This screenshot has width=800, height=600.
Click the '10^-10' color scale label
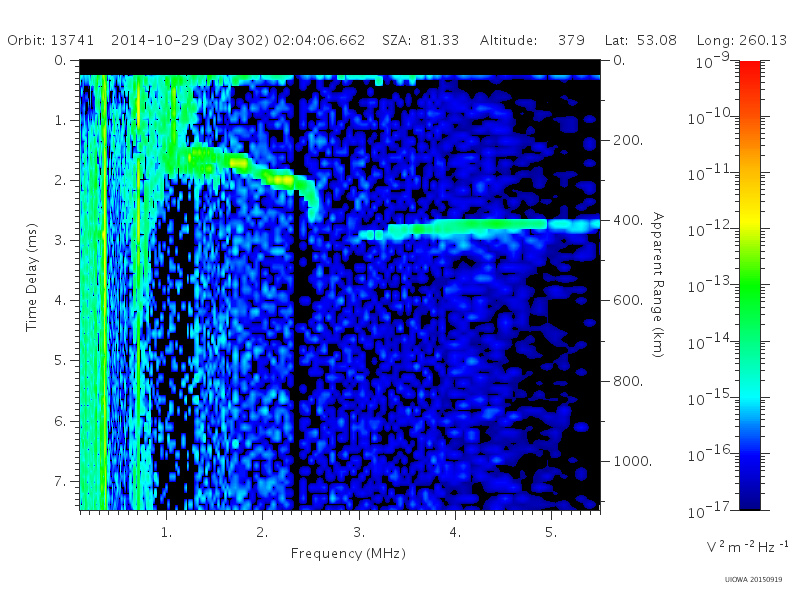tap(711, 117)
